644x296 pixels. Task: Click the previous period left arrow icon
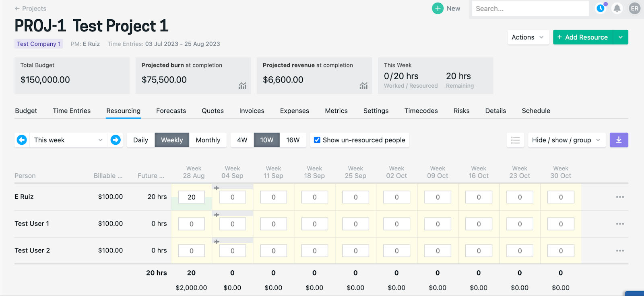coord(22,140)
